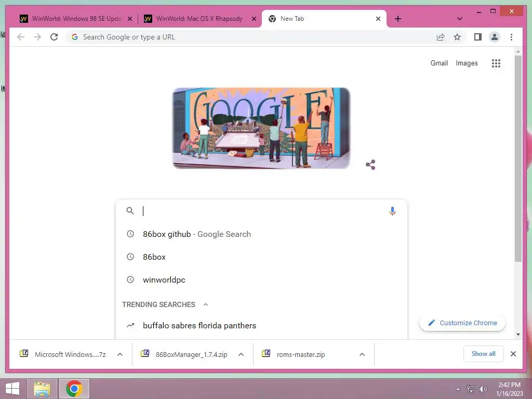Screen dimensions: 532x399
Task: Dismiss the downloads bar
Action: 513,354
